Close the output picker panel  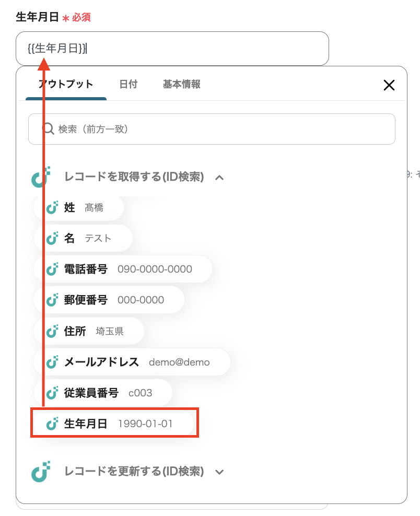pos(389,85)
